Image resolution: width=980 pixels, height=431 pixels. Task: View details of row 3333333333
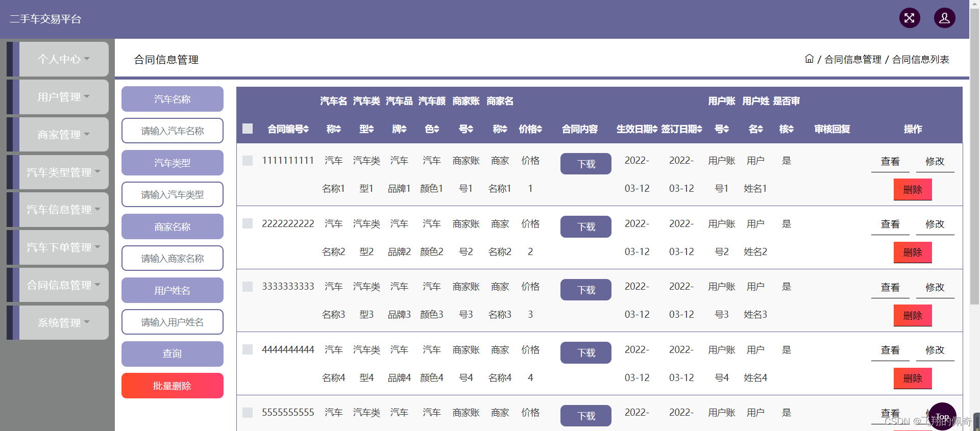890,287
